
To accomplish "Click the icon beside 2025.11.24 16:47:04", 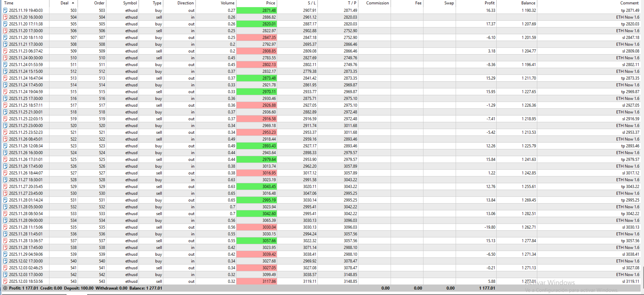I will pos(5,78).
